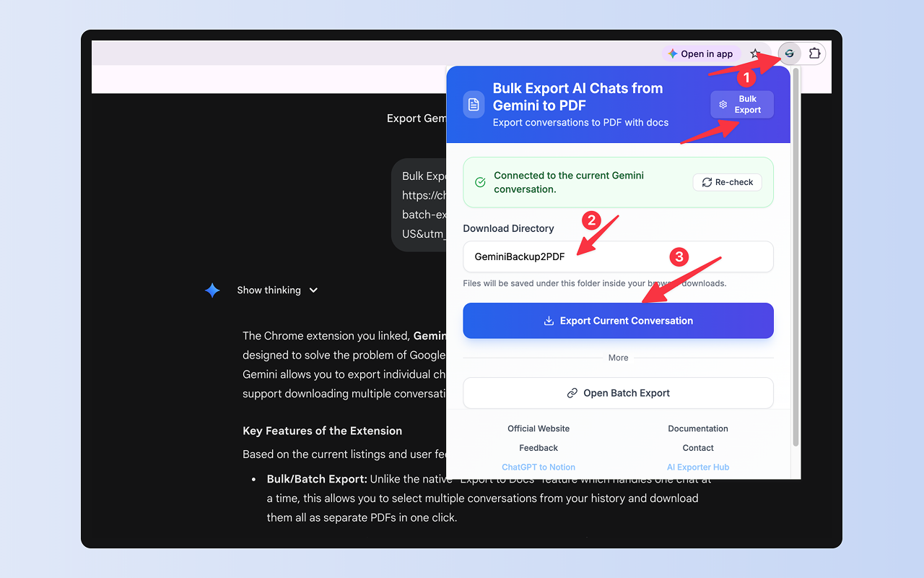Viewport: 924px width, 578px height.
Task: Re-check the Gemini conversation connection
Action: (728, 182)
